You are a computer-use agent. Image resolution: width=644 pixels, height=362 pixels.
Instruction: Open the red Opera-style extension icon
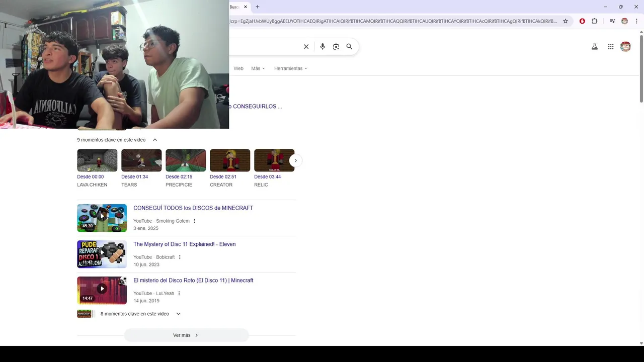click(582, 21)
